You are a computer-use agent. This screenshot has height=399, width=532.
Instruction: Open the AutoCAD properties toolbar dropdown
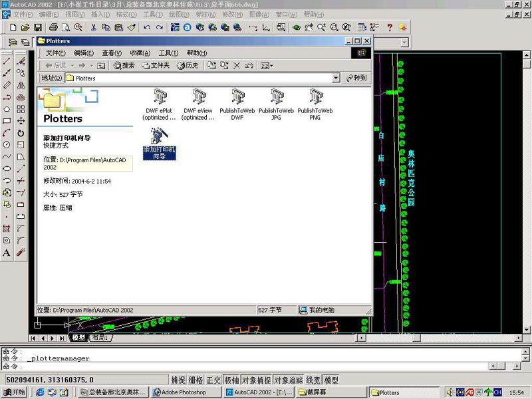pos(404,43)
